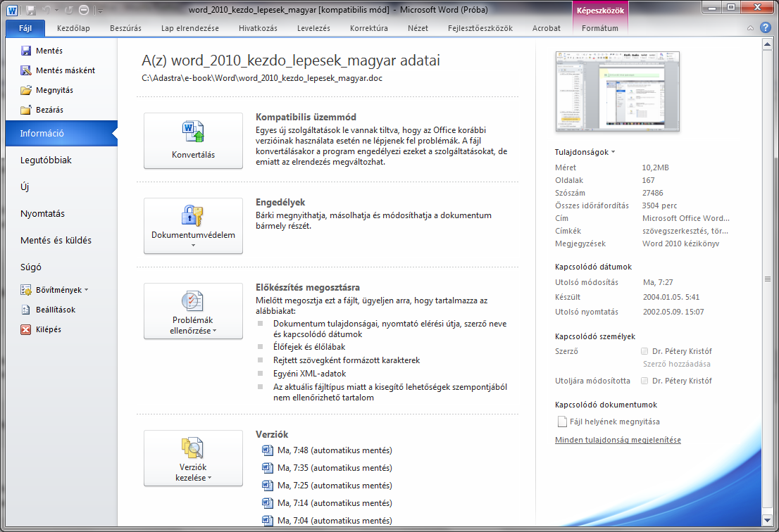Click the Szerző hozzáadása field
This screenshot has width=779, height=532.
click(677, 365)
